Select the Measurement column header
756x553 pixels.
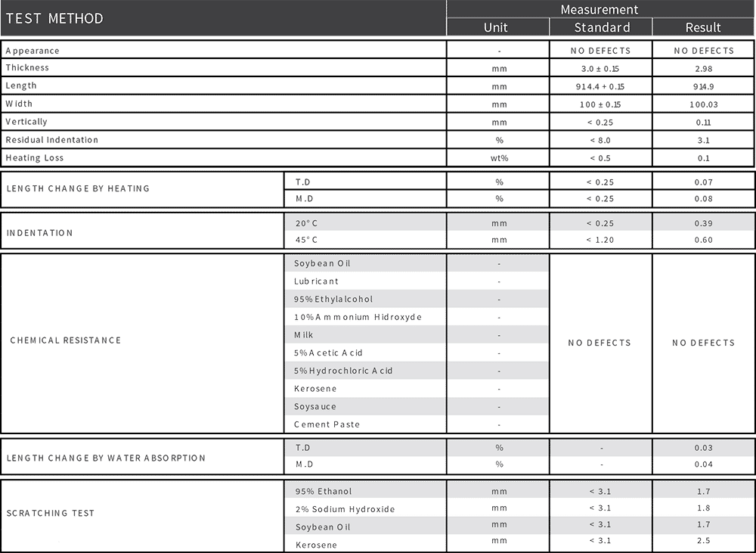point(601,9)
